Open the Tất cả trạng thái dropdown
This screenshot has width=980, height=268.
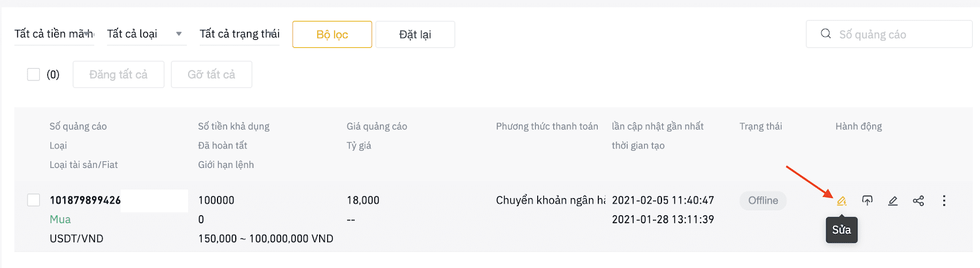[239, 34]
